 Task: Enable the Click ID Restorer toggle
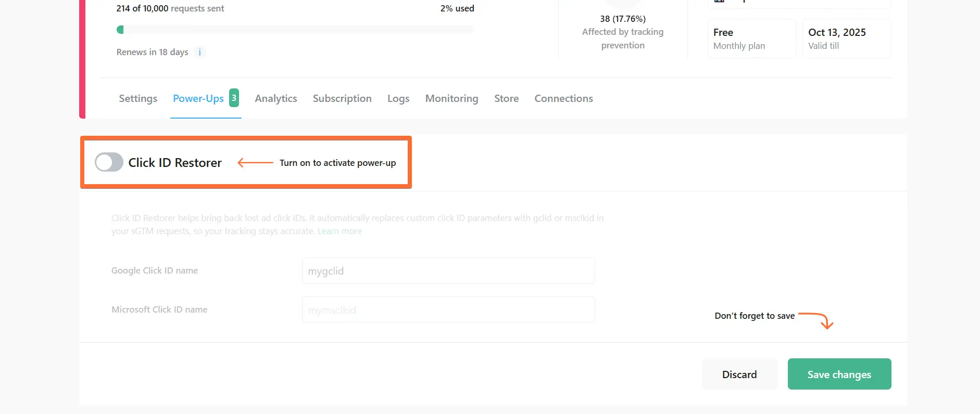coord(109,162)
